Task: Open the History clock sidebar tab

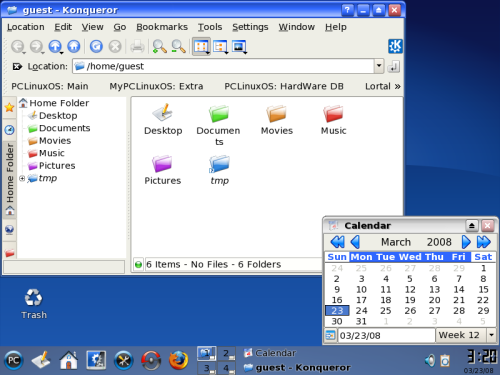Action: [9, 130]
